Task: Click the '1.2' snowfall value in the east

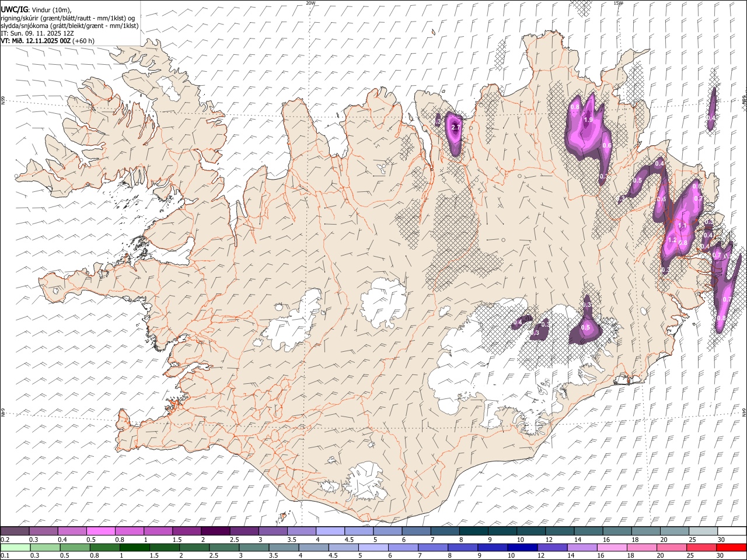Action: (x=672, y=240)
